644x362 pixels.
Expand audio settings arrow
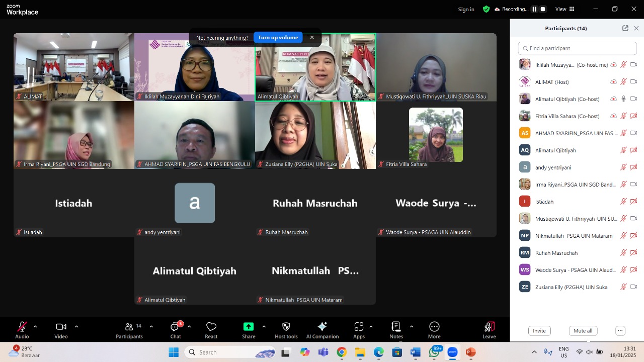pyautogui.click(x=35, y=326)
